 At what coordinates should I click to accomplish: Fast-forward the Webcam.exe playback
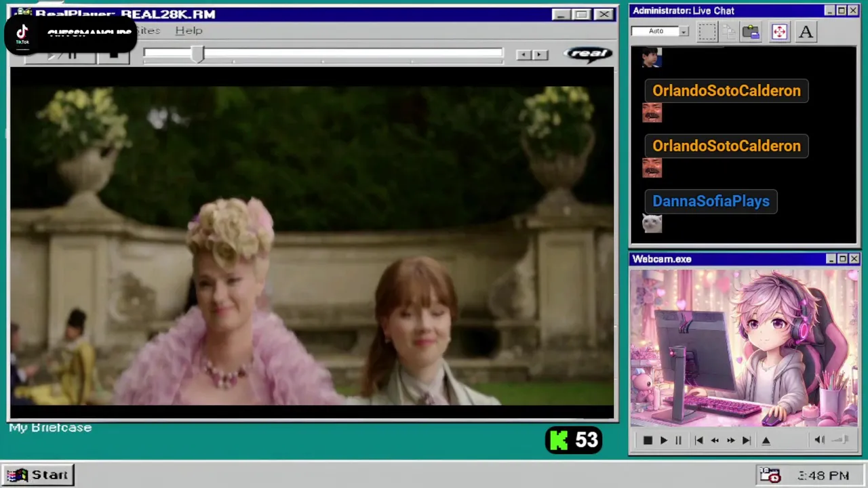point(730,441)
